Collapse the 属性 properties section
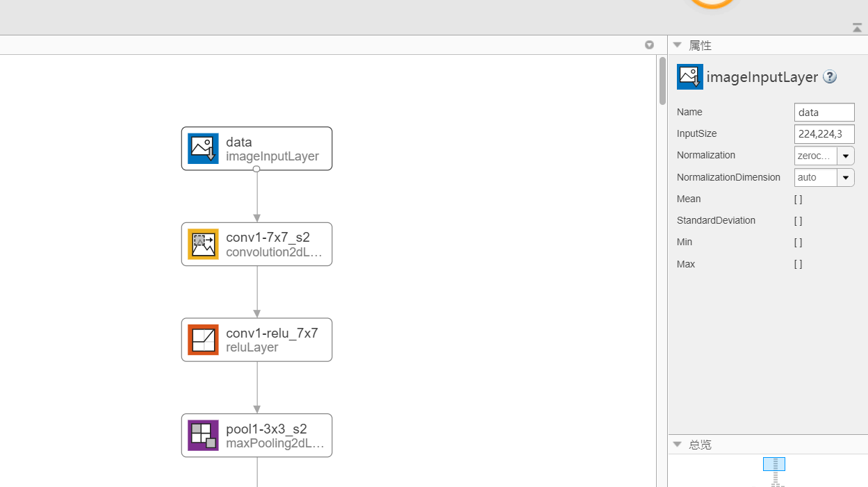 click(x=678, y=45)
